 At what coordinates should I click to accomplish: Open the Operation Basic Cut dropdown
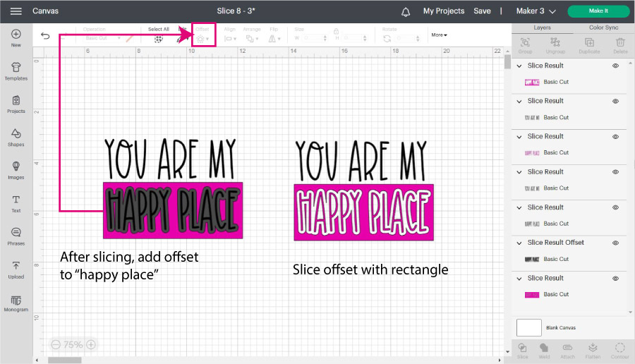tap(102, 38)
